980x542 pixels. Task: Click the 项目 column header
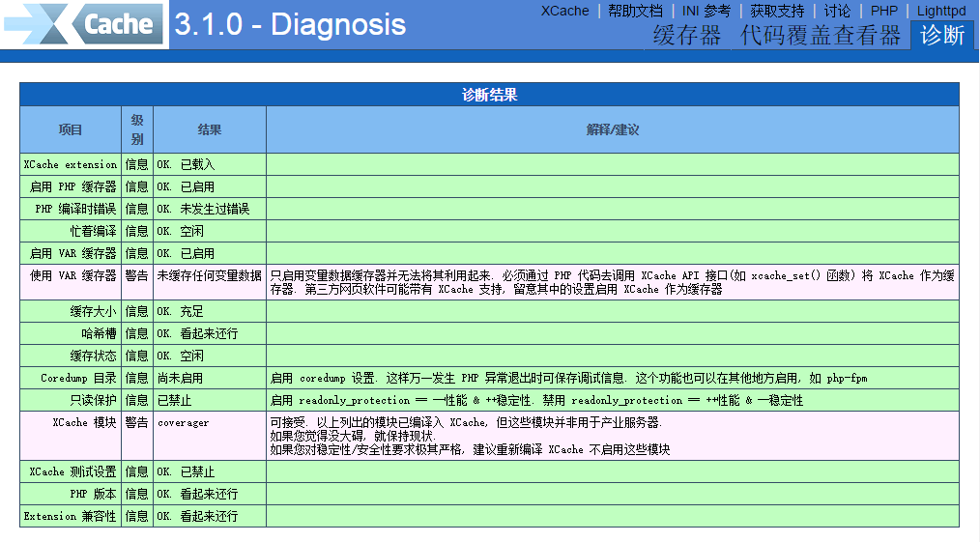(x=71, y=129)
